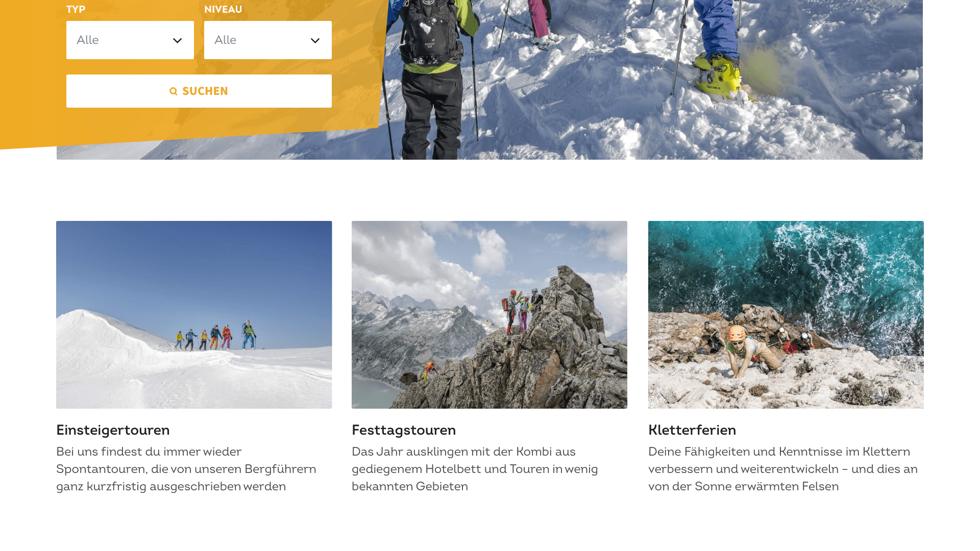Click the Festtagstouren heading
This screenshot has width=980, height=551.
pos(404,430)
